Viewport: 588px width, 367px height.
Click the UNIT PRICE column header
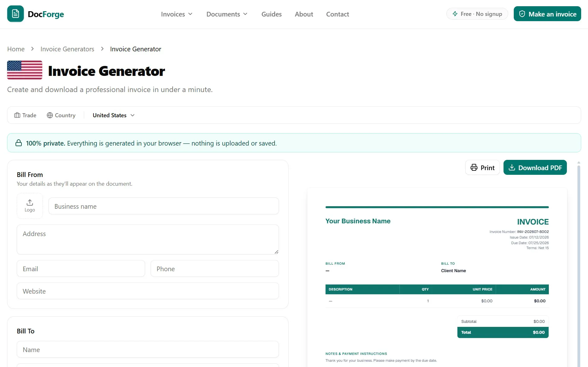[x=482, y=289]
